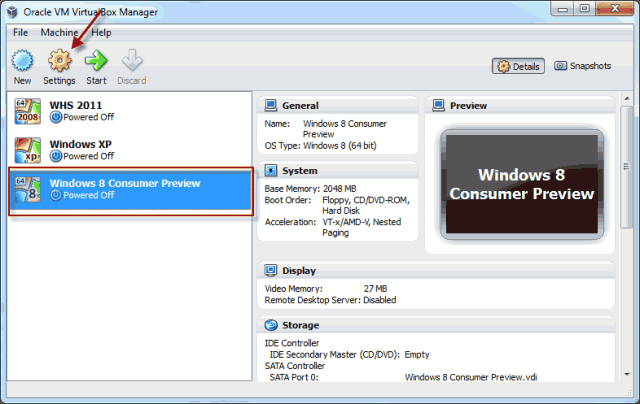The height and width of the screenshot is (404, 640).
Task: Close the VirtualBox Manager window
Action: click(x=615, y=9)
